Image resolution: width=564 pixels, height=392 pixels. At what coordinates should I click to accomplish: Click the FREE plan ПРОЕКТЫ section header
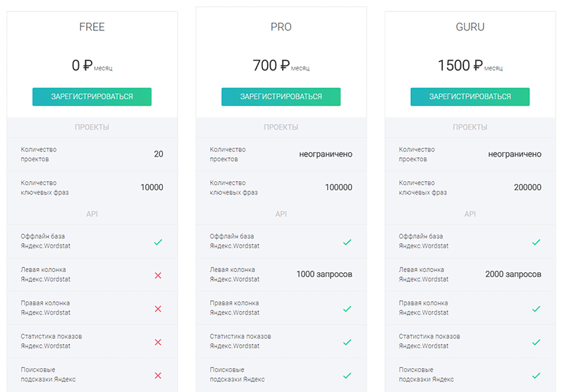pyautogui.click(x=92, y=127)
